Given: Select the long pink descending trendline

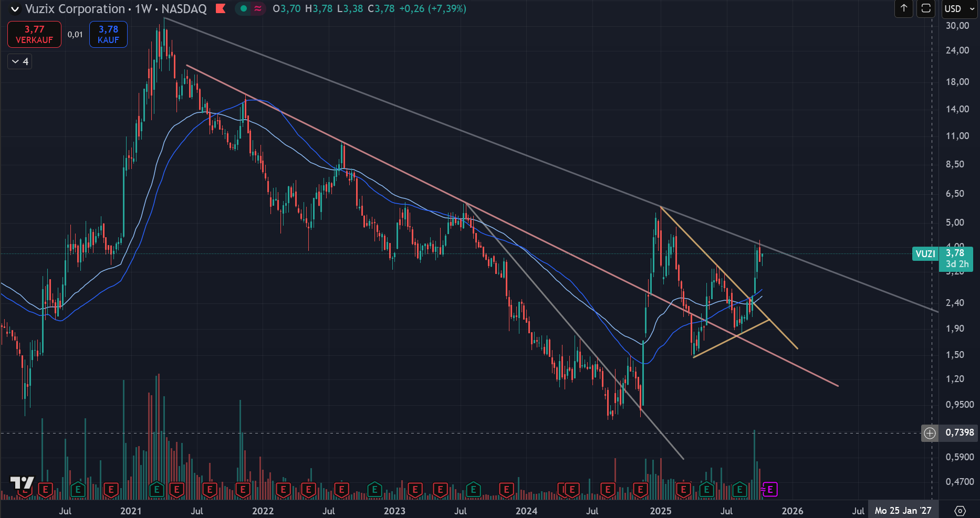Looking at the screenshot, I should coord(512,226).
